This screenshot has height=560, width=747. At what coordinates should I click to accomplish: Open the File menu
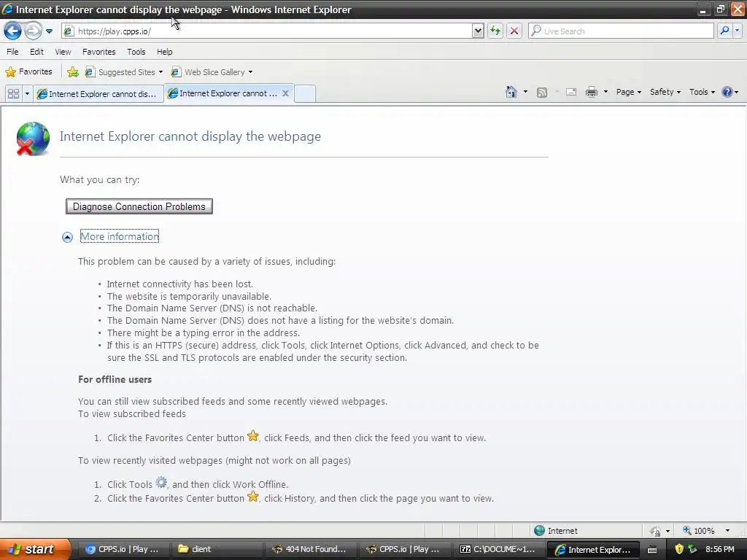(12, 52)
